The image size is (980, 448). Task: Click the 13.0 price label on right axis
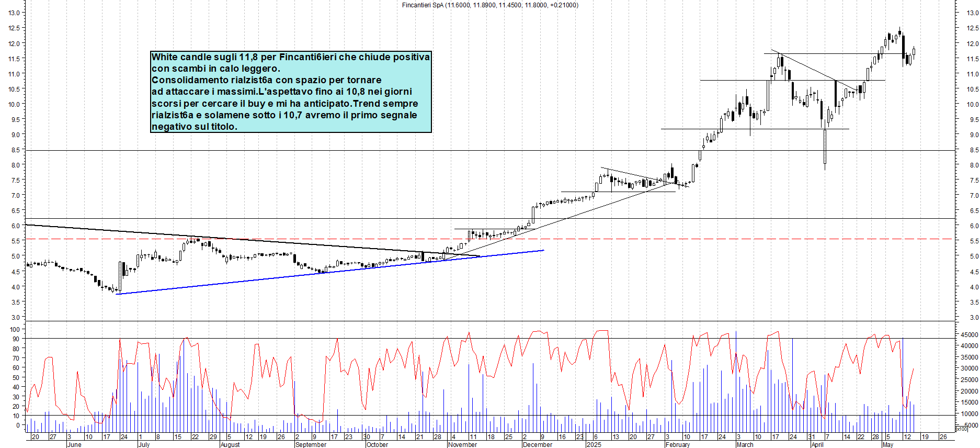[973, 13]
